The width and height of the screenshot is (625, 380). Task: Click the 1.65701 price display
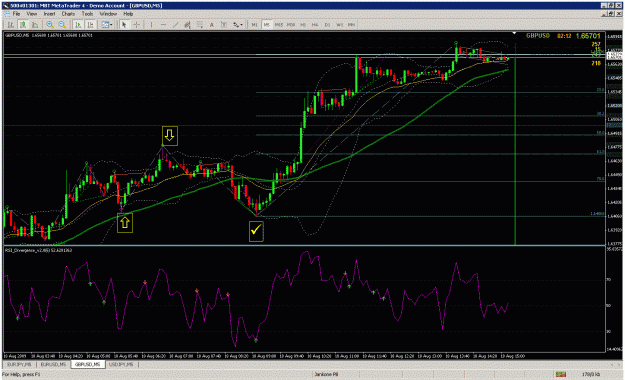pos(588,36)
